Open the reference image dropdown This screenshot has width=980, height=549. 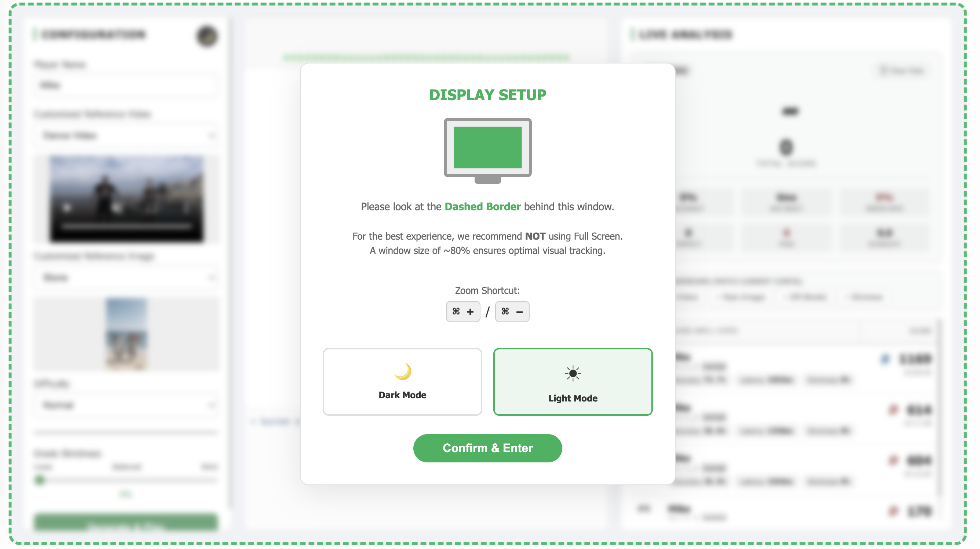point(126,277)
